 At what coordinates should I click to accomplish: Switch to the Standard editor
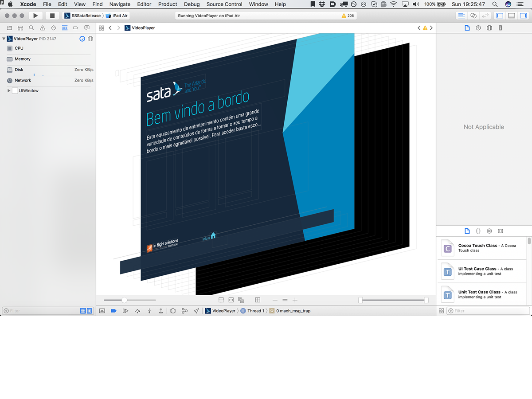tap(462, 16)
